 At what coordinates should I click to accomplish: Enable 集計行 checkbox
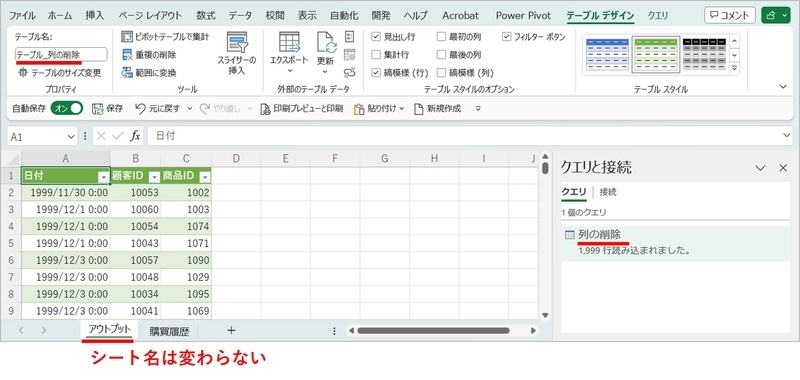376,55
